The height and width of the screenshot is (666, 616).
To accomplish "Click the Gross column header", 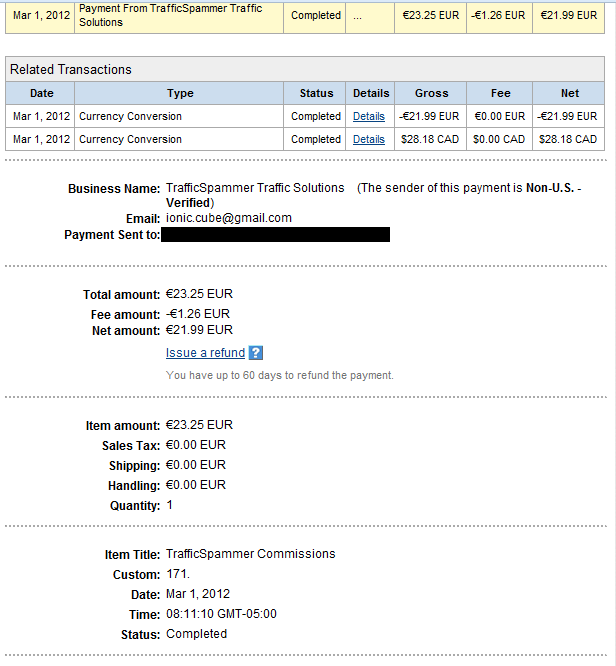I will click(432, 93).
